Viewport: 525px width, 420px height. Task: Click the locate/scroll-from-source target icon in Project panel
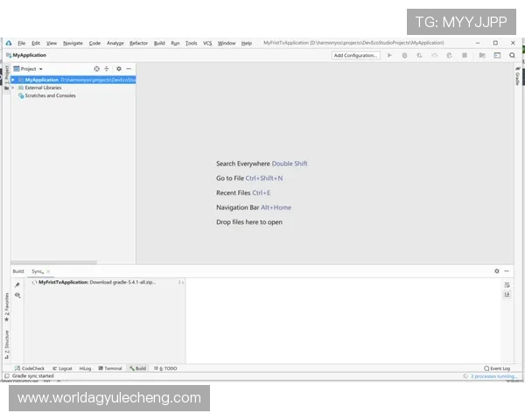(96, 68)
